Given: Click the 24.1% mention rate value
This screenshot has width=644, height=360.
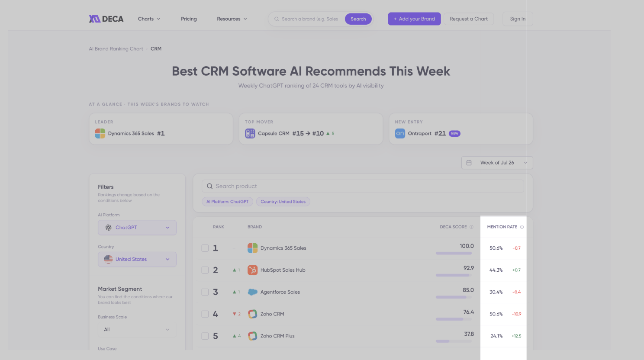Looking at the screenshot, I should pos(496,336).
